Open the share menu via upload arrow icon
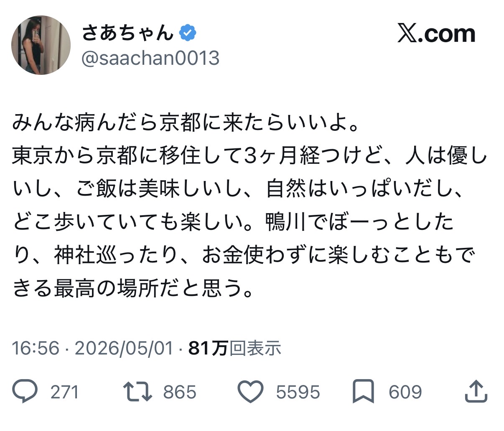 pos(476,391)
